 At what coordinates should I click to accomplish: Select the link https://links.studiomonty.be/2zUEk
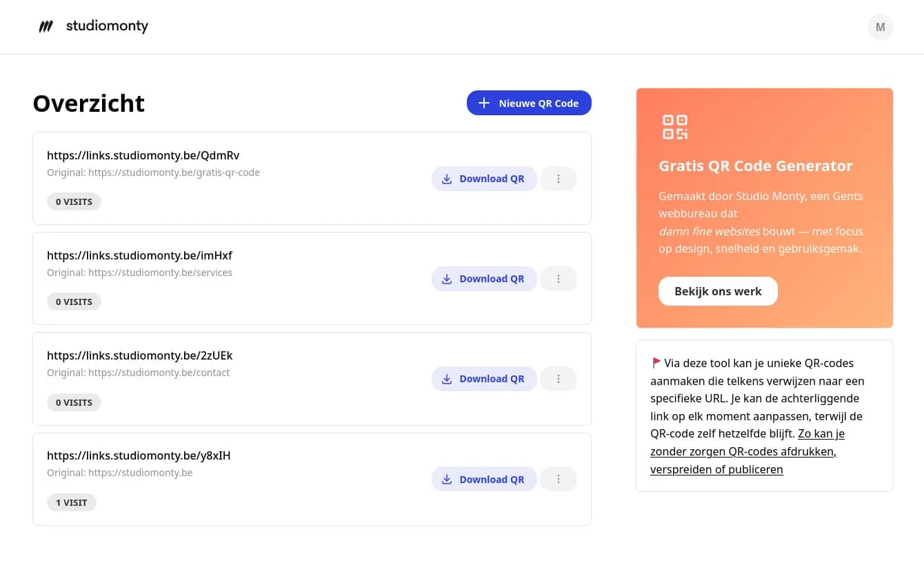139,355
